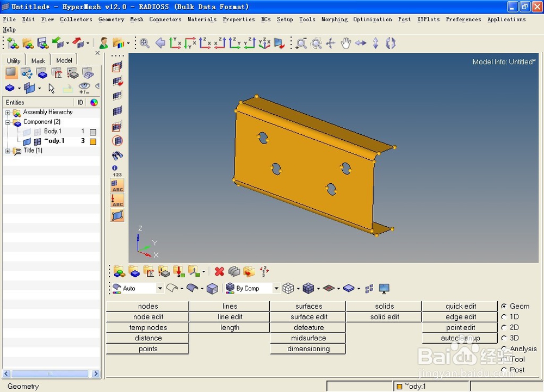
Task: Click the assemblies collector icon
Action: tap(119, 271)
